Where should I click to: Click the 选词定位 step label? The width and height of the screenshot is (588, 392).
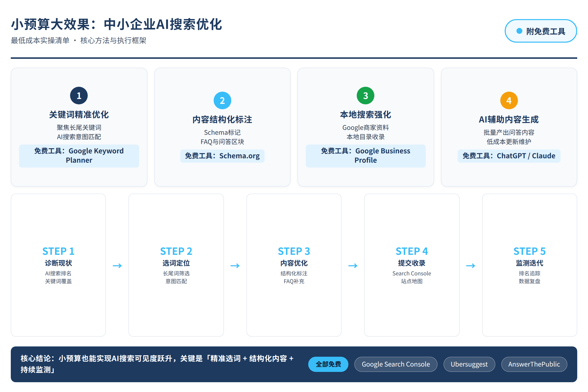pyautogui.click(x=176, y=263)
